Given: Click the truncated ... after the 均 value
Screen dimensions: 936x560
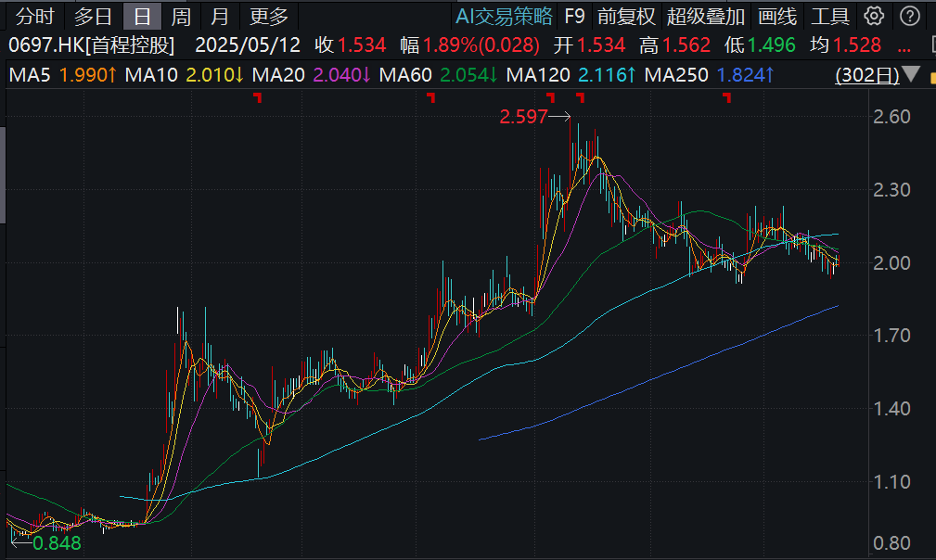Looking at the screenshot, I should click(x=904, y=49).
